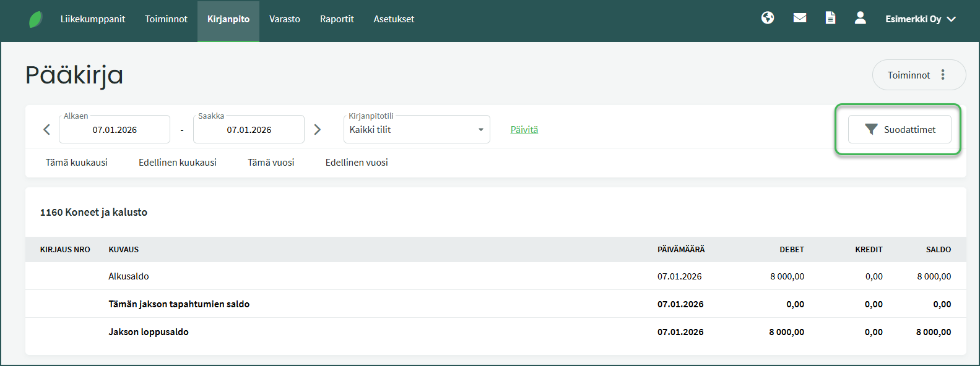The width and height of the screenshot is (980, 366).
Task: Select the Edellinen vuosi quick range
Action: 357,163
